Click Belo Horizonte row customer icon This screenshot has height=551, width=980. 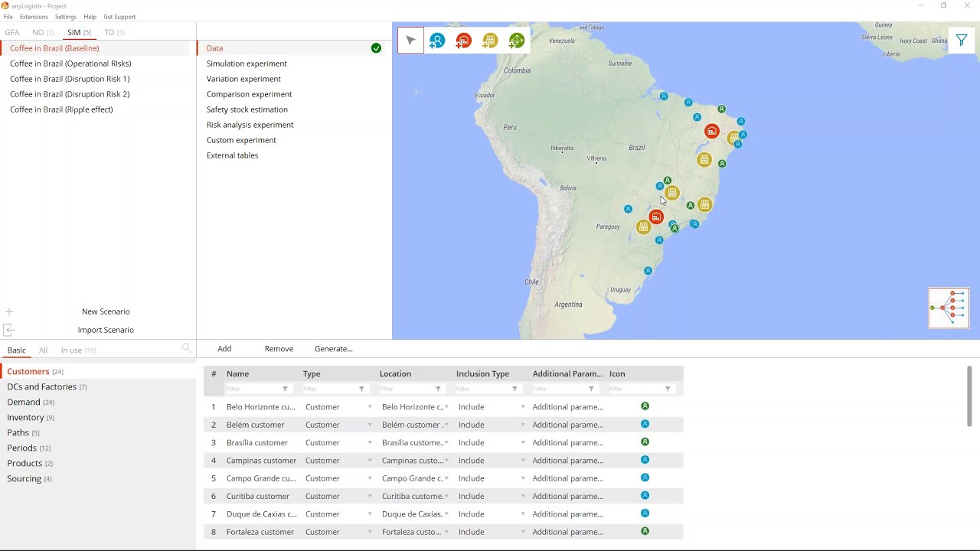pos(645,406)
